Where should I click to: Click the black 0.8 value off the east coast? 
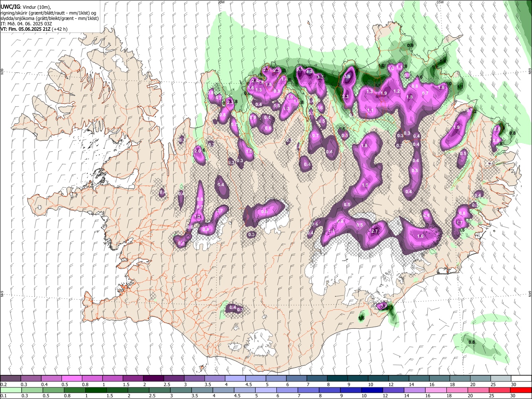[512, 133]
